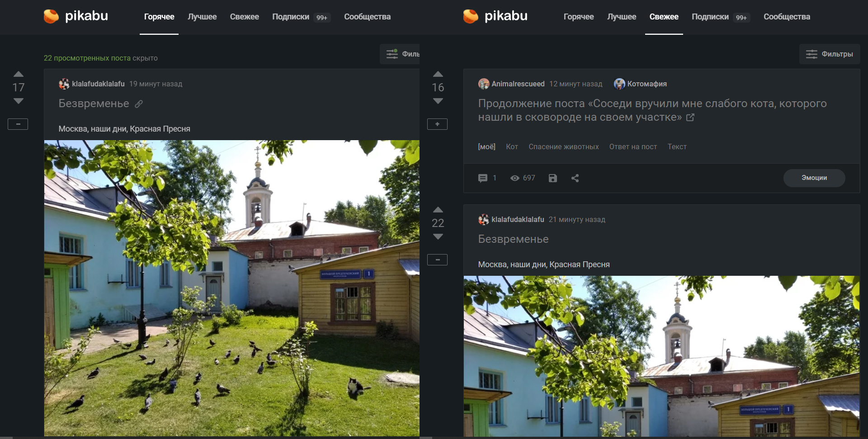The height and width of the screenshot is (439, 868).
Task: Expand the Animalrescueed post with the plus button
Action: pos(438,124)
